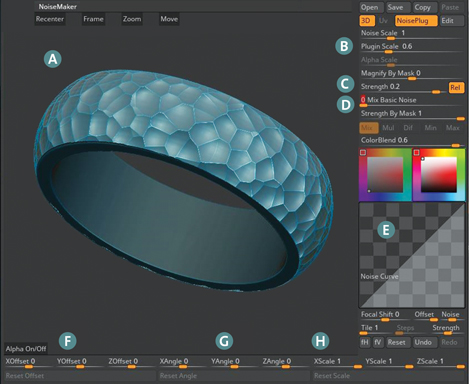This screenshot has height=384, width=469.
Task: Adjust the curve Offset slider
Action: tap(425, 316)
